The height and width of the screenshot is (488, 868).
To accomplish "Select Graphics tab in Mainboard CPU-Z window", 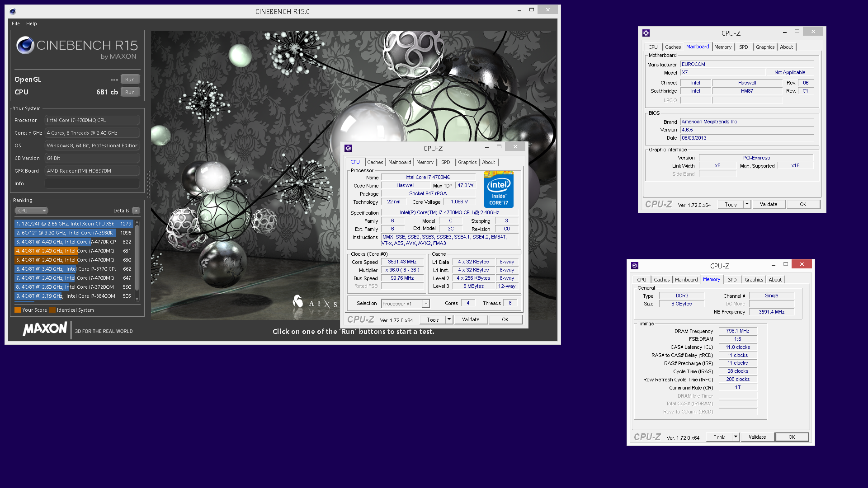I will 765,47.
